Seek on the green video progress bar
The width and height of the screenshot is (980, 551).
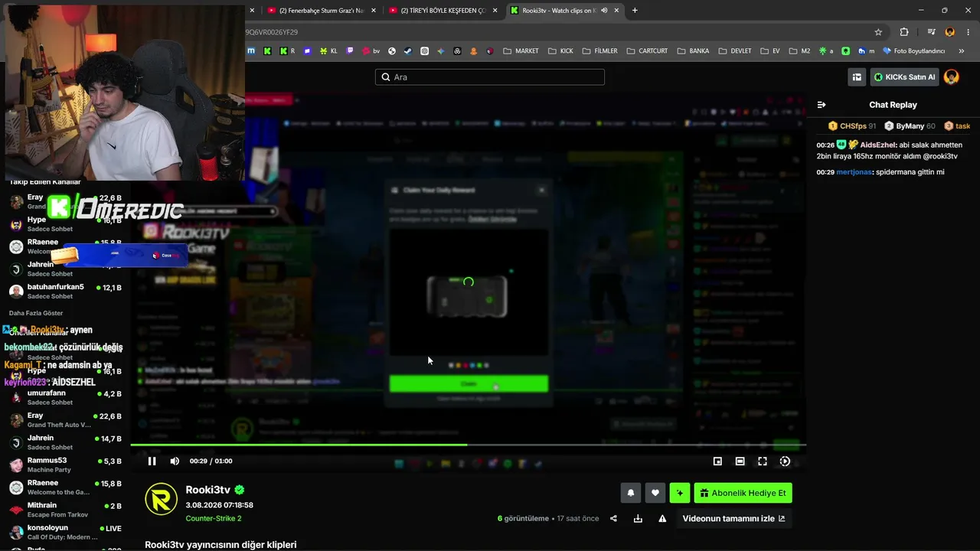click(468, 445)
